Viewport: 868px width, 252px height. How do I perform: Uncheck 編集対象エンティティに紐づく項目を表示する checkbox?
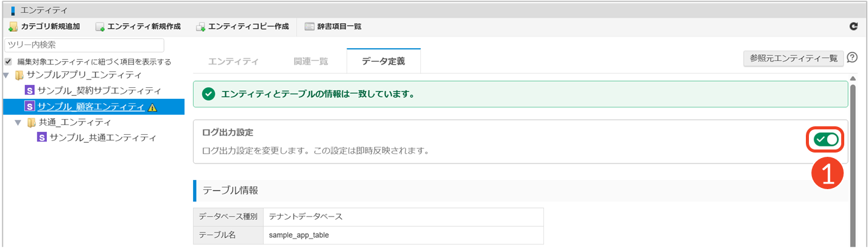point(9,62)
